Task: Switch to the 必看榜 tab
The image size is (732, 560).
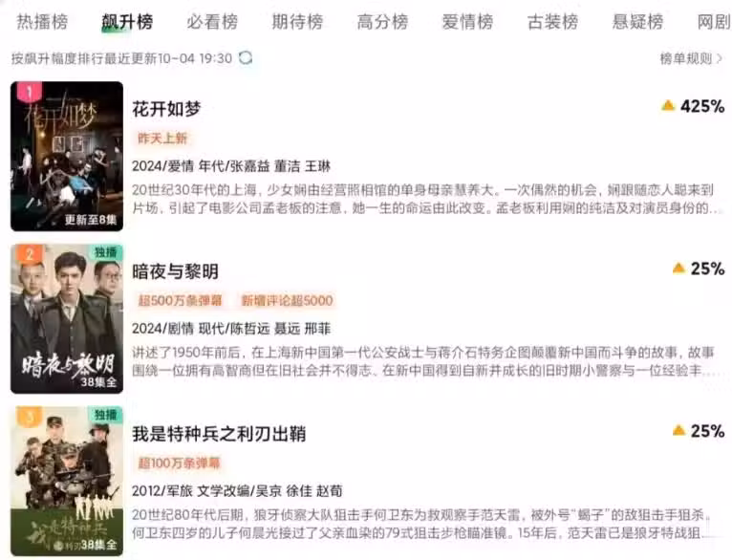Action: 212,22
